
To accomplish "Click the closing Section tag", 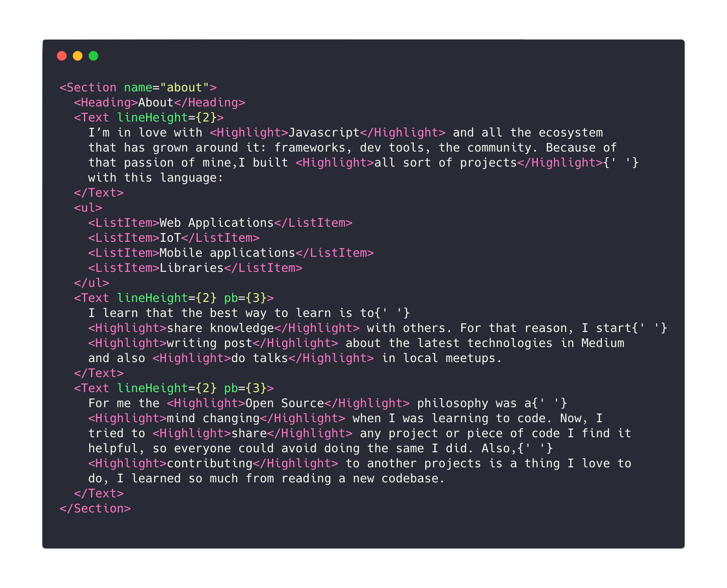I will point(95,508).
